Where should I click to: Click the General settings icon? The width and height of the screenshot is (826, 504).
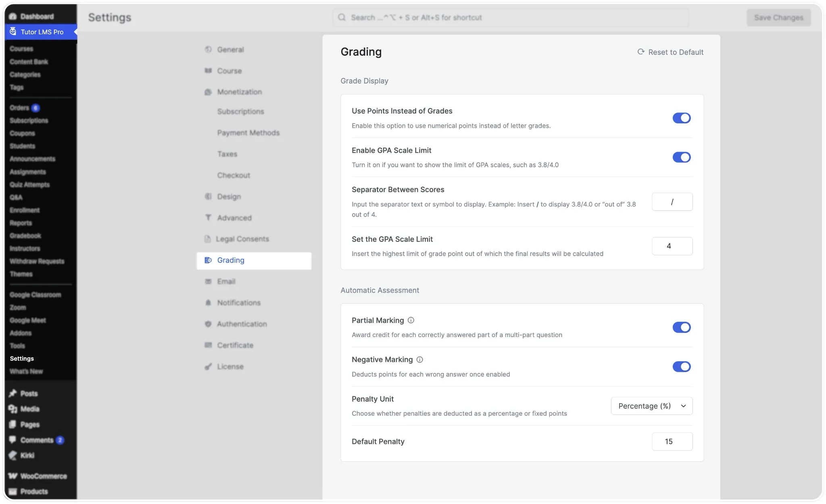click(x=208, y=49)
